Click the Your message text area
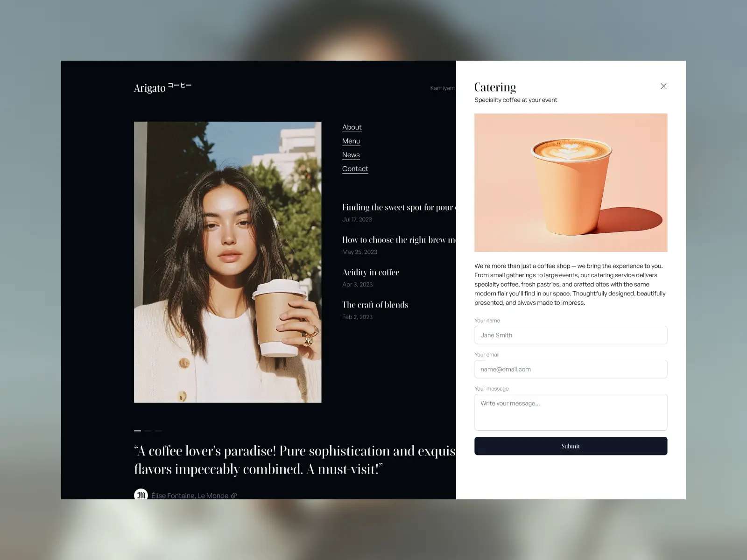The width and height of the screenshot is (747, 560). point(571,412)
